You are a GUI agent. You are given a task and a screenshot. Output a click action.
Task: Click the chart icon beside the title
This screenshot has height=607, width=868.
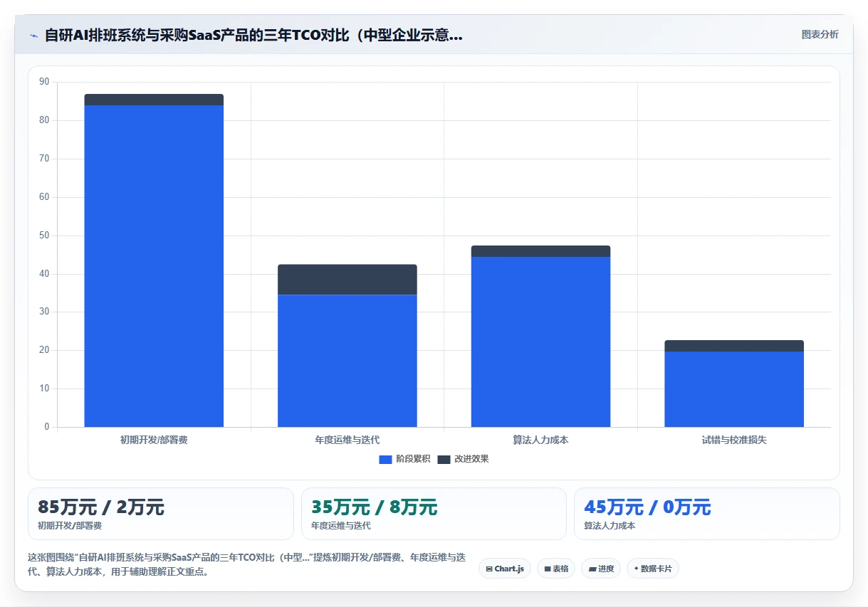(x=33, y=35)
